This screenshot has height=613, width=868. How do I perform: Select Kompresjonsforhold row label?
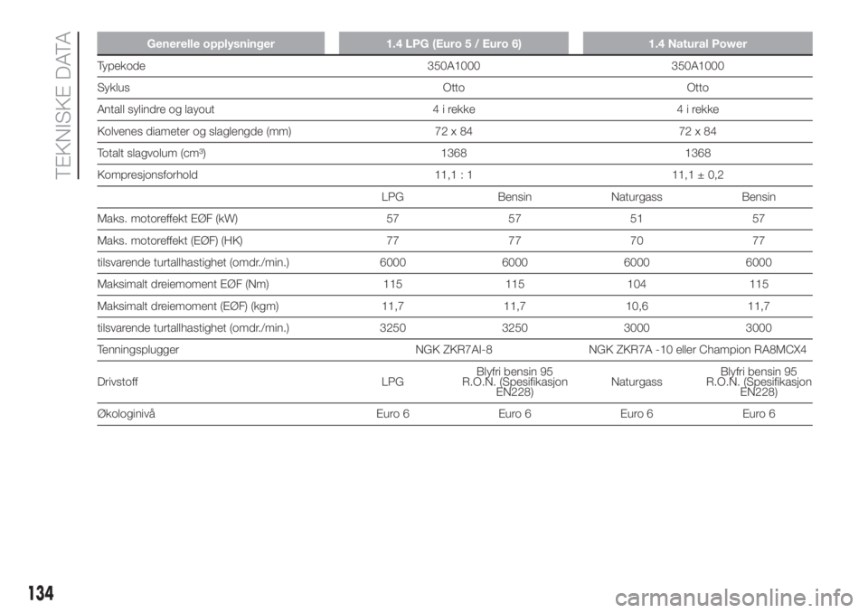pyautogui.click(x=147, y=175)
